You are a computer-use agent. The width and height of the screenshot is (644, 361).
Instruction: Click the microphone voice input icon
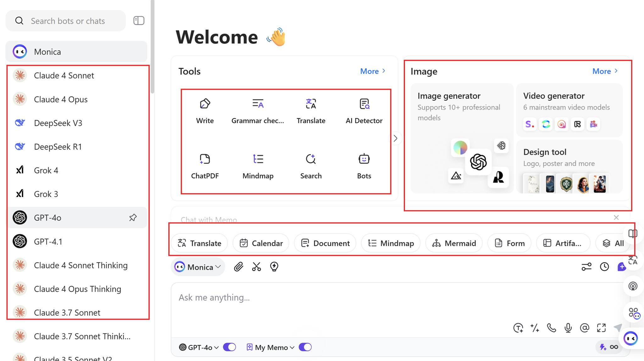click(568, 328)
